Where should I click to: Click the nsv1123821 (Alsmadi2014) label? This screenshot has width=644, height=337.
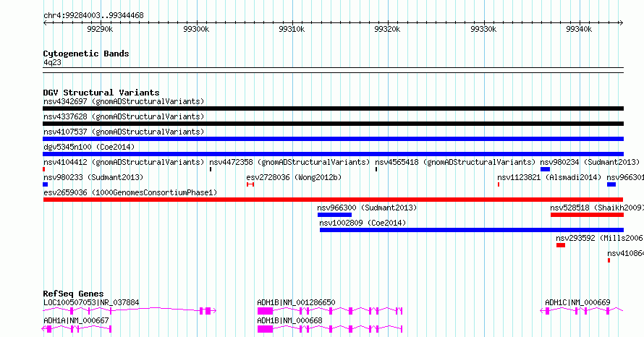[x=549, y=177]
